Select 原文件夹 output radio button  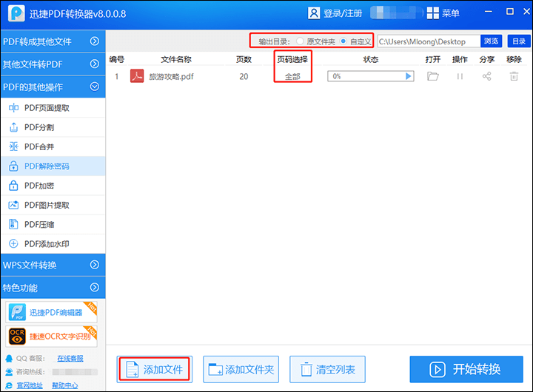(x=300, y=41)
